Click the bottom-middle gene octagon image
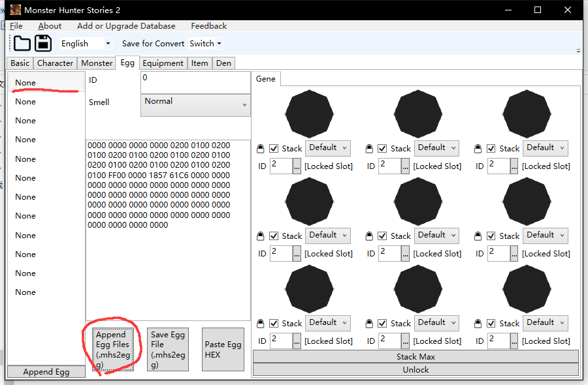This screenshot has width=588, height=385. 418,288
